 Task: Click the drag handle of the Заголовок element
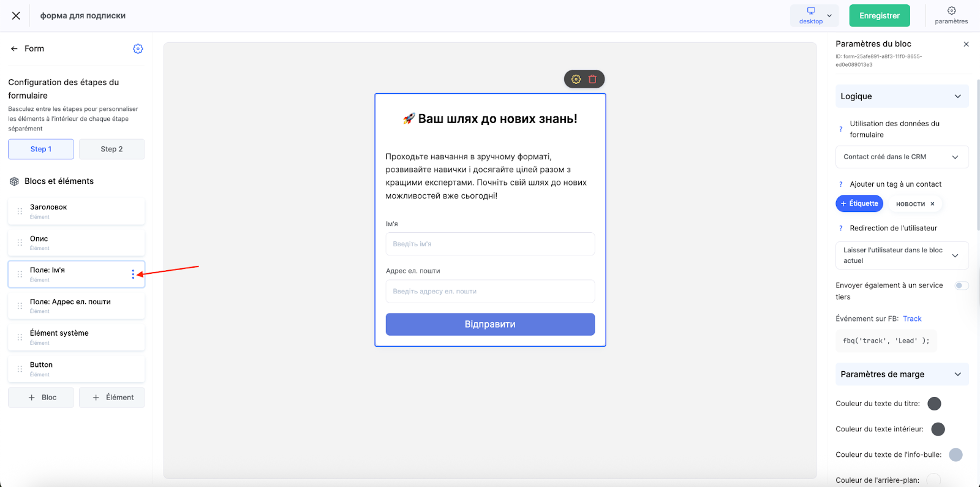pos(20,211)
